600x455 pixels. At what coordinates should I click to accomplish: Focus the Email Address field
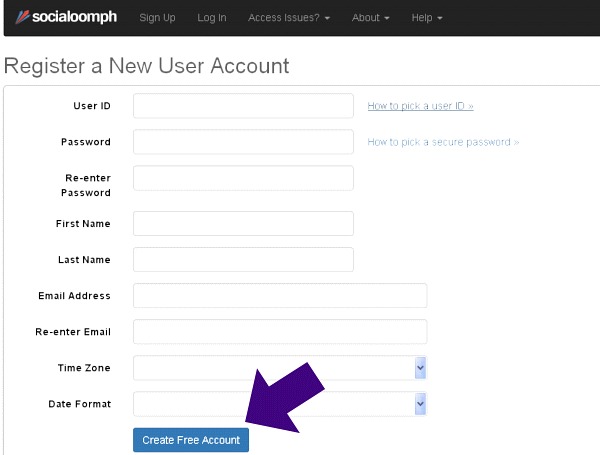280,295
